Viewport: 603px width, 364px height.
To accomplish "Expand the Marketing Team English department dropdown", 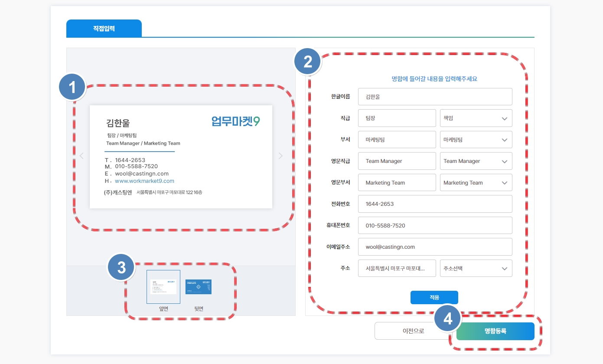I will point(476,183).
